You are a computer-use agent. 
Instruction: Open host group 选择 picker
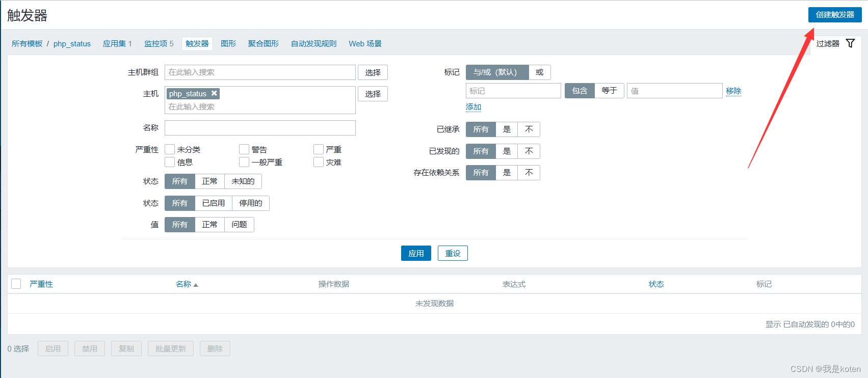click(373, 72)
